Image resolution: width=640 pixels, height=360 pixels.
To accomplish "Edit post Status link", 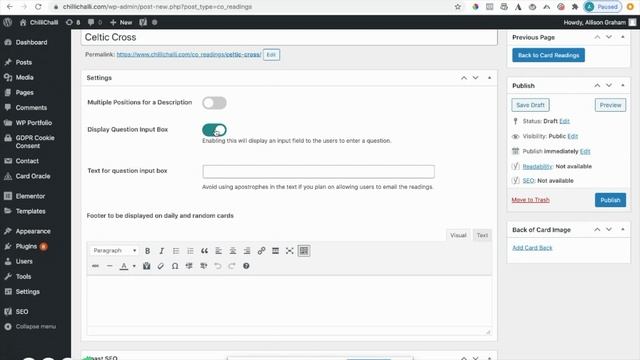I will click(x=564, y=121).
